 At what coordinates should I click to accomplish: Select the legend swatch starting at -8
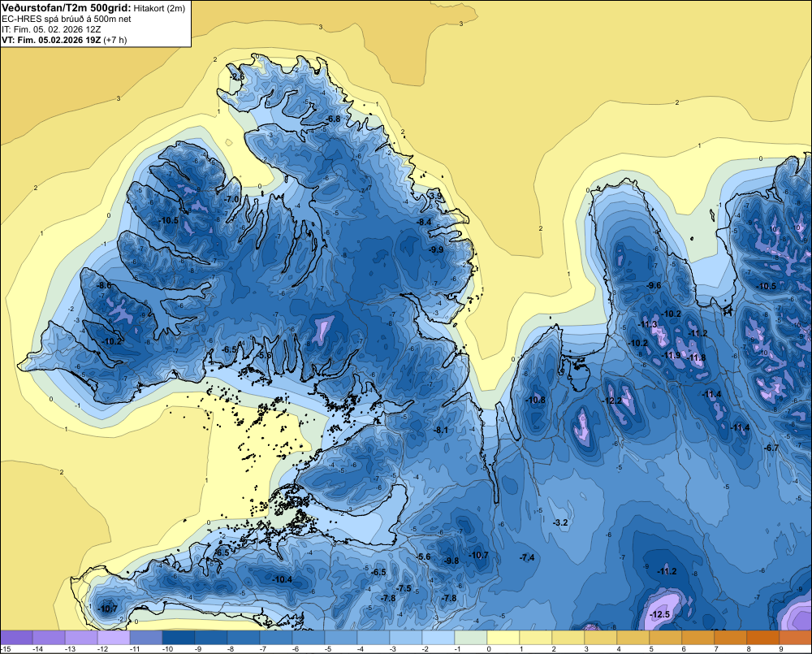pyautogui.click(x=244, y=638)
